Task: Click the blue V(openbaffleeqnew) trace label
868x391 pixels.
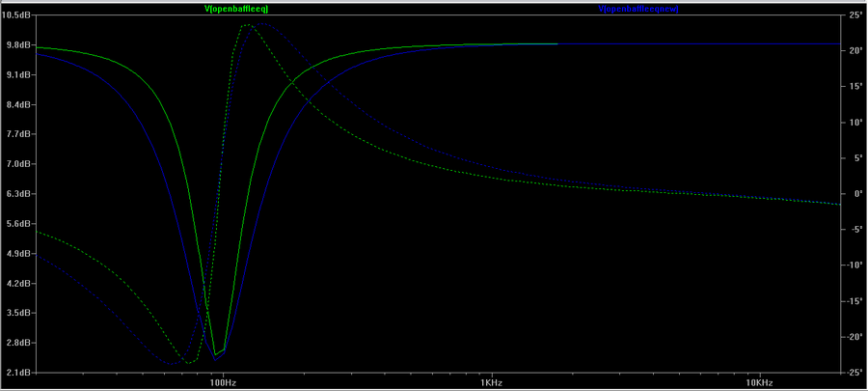Action: tap(632, 9)
